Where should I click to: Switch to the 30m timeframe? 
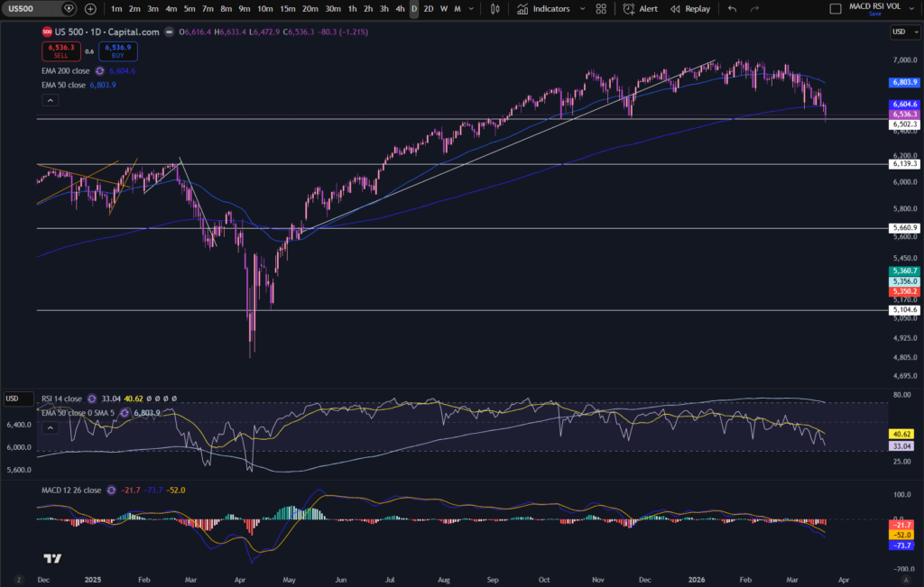coord(333,9)
